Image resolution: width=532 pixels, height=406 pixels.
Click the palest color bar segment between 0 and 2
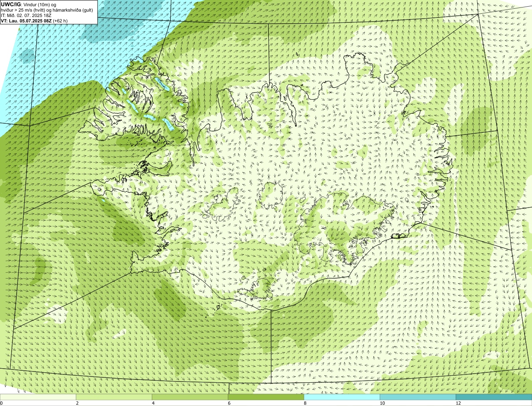(x=38, y=397)
